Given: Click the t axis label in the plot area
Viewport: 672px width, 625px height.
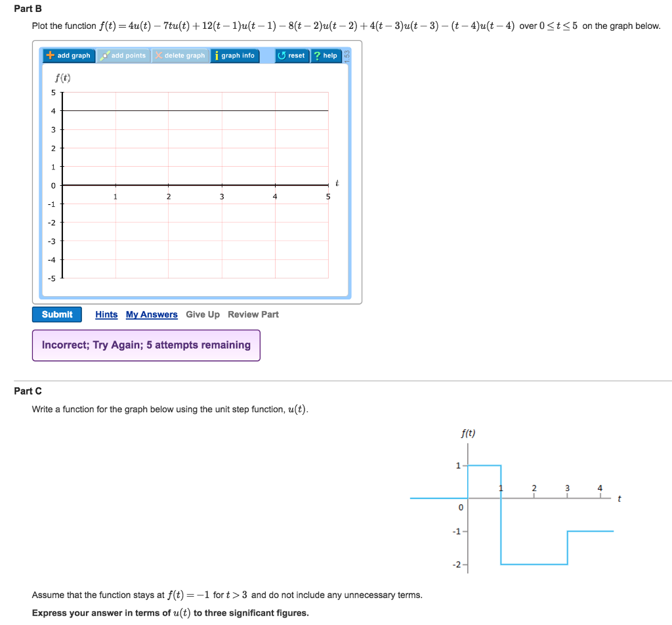Looking at the screenshot, I should pyautogui.click(x=337, y=184).
